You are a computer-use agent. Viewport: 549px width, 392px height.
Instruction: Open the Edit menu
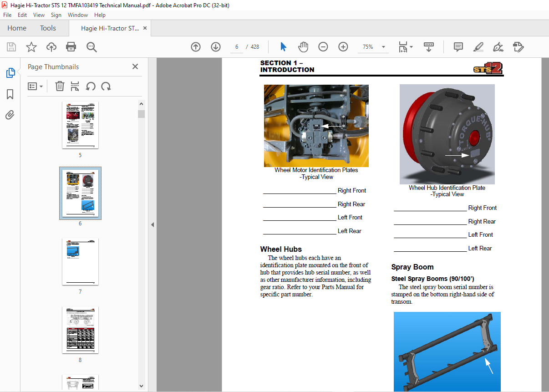click(22, 15)
